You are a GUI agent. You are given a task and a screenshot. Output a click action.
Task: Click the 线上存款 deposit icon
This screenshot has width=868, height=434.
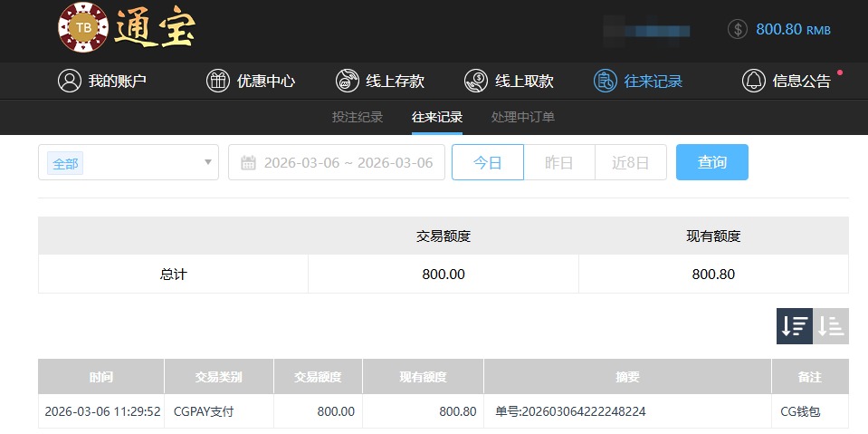coord(347,81)
